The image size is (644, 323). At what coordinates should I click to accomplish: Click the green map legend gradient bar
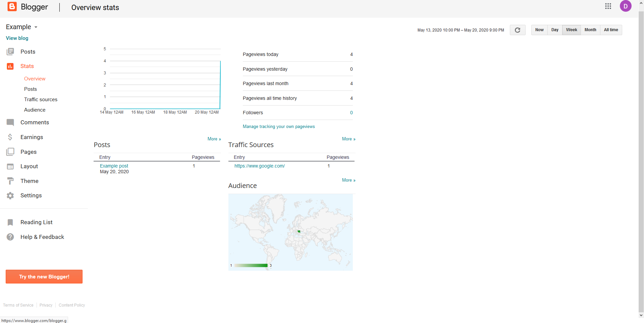pos(251,265)
